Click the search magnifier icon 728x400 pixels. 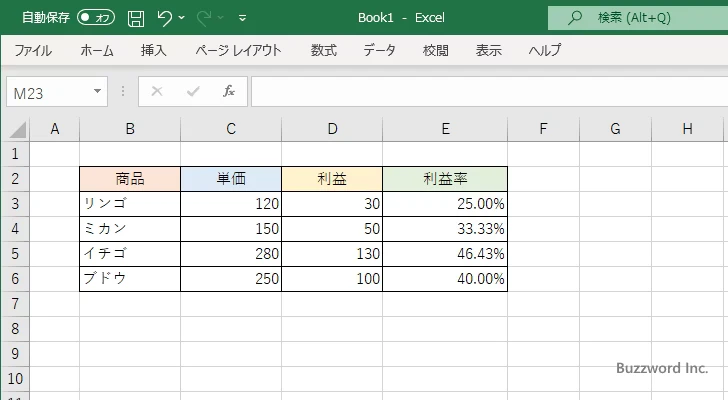(x=575, y=18)
